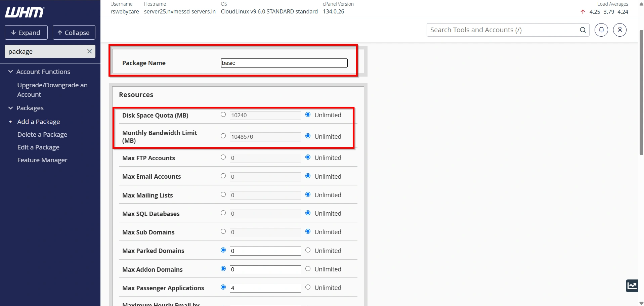The width and height of the screenshot is (644, 306).
Task: Open the user account icon
Action: click(620, 30)
